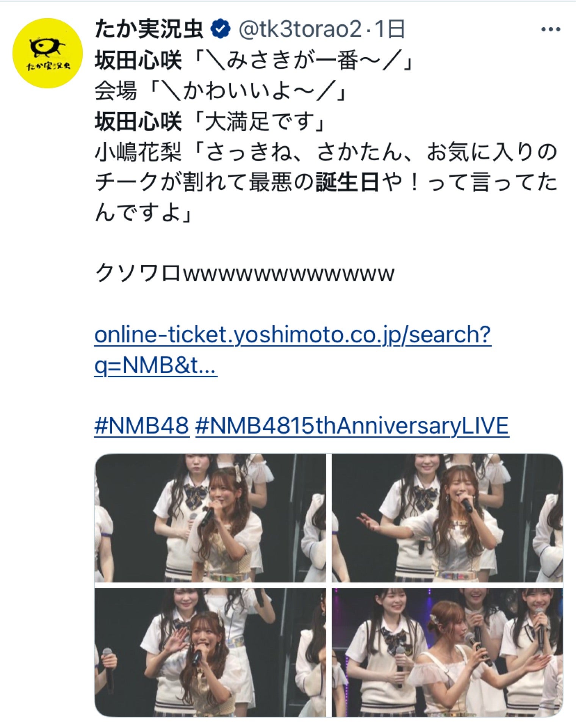View the bottom-left photo of waving member
This screenshot has width=576, height=728.
pos(210,652)
